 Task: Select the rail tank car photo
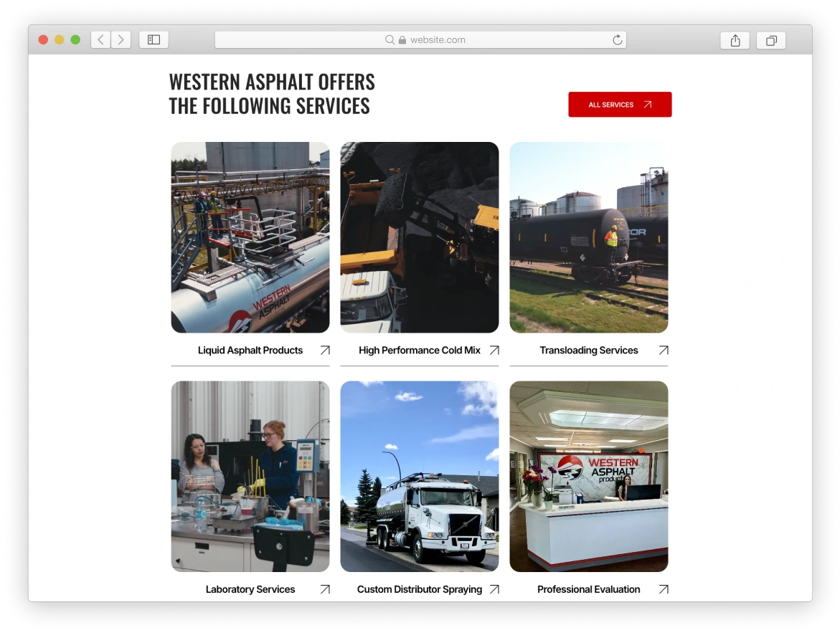(x=589, y=237)
